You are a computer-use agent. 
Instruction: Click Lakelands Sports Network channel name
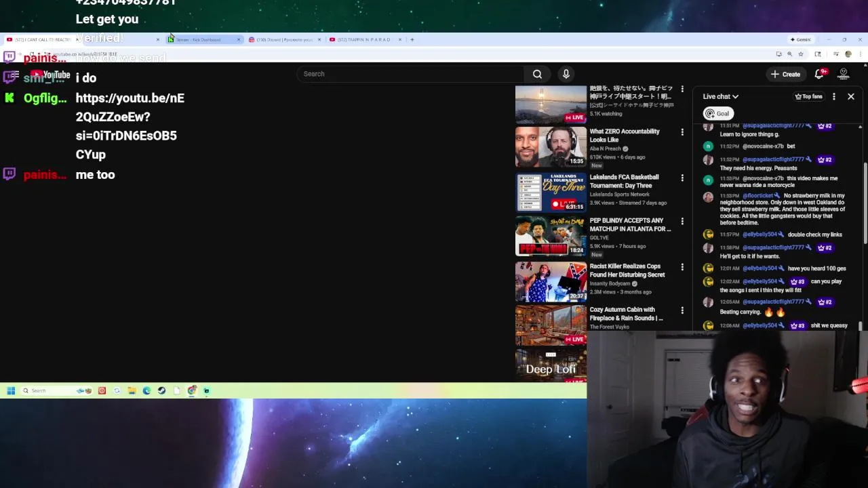coord(620,195)
